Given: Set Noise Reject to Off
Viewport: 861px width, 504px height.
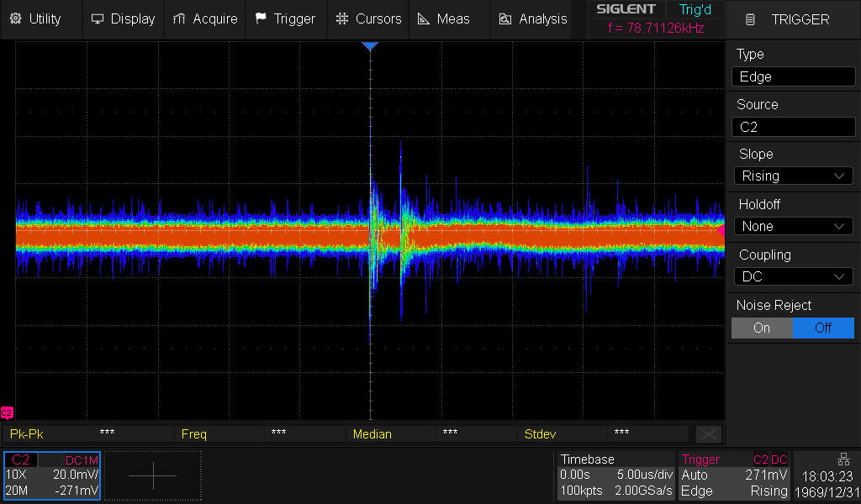Looking at the screenshot, I should [823, 328].
